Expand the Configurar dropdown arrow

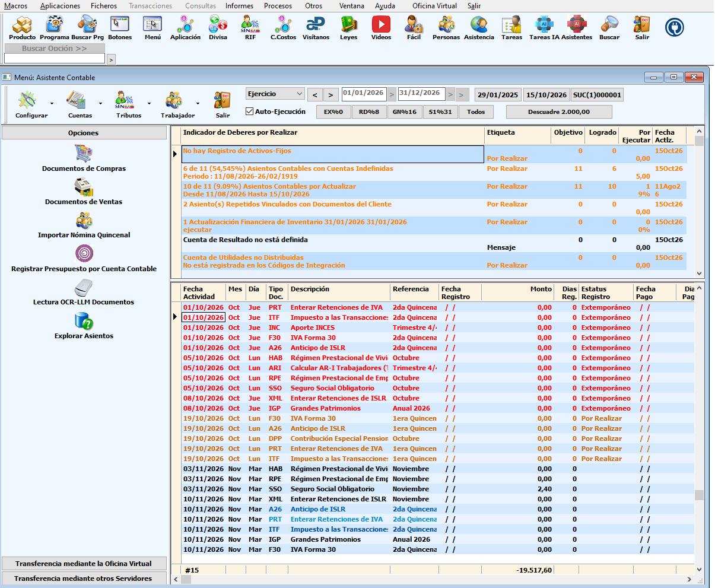pyautogui.click(x=52, y=104)
